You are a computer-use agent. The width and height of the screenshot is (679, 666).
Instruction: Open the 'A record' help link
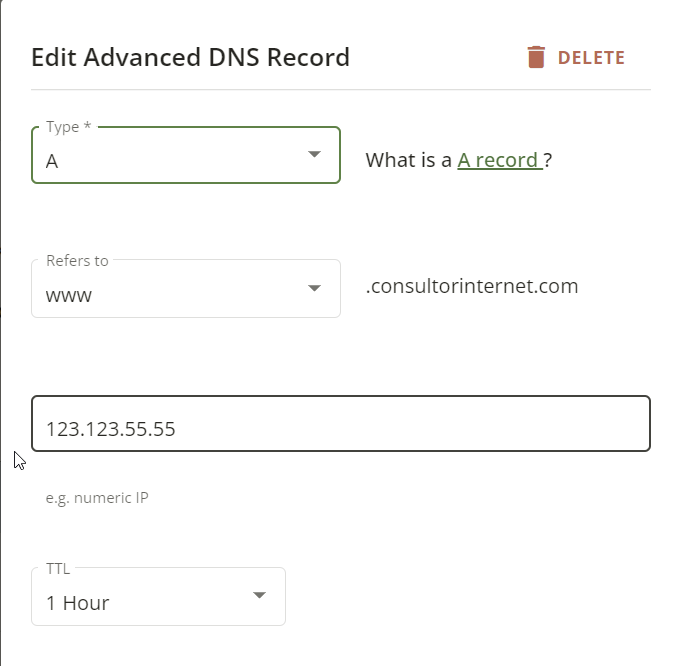coord(500,160)
